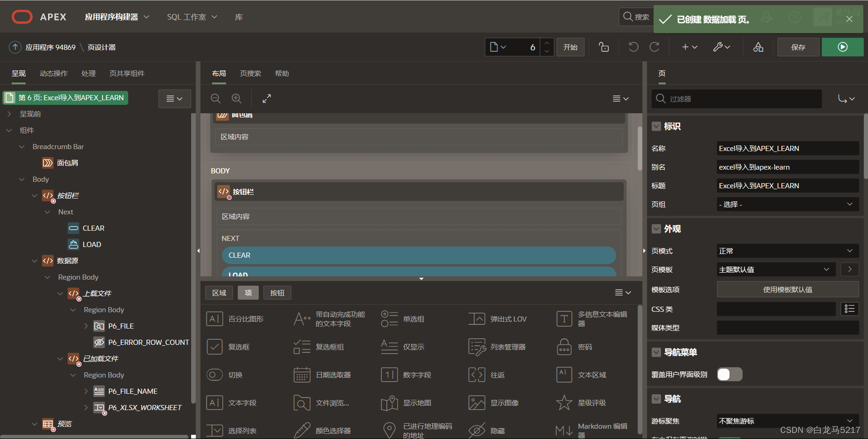Select the 切换 switch item type
Screen dimensions: 868x439
coord(224,375)
